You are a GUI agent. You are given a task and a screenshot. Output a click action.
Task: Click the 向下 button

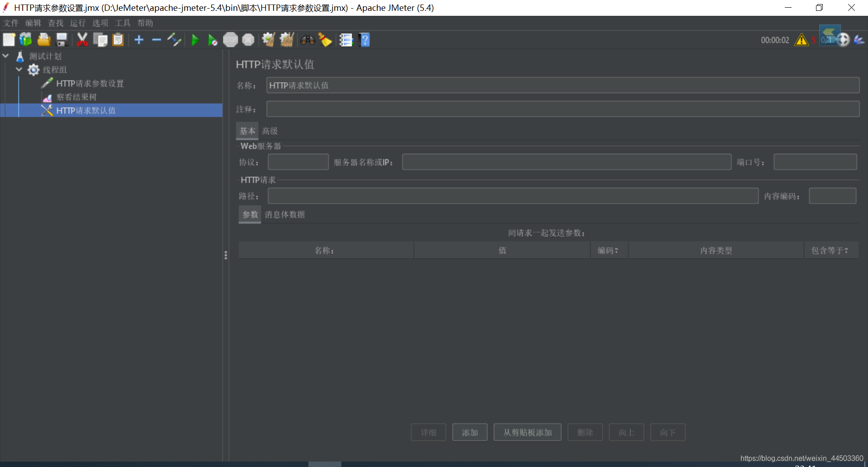pyautogui.click(x=668, y=432)
